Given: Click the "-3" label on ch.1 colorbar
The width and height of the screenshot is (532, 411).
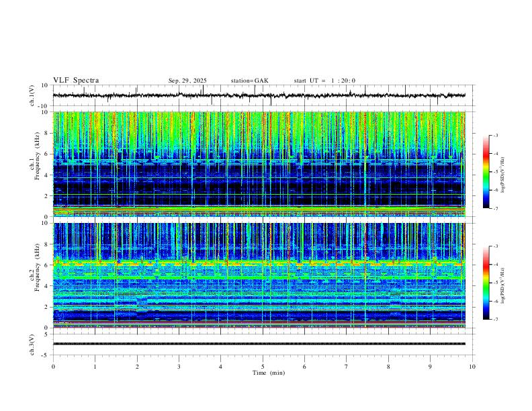Looking at the screenshot, I should click(x=495, y=135).
